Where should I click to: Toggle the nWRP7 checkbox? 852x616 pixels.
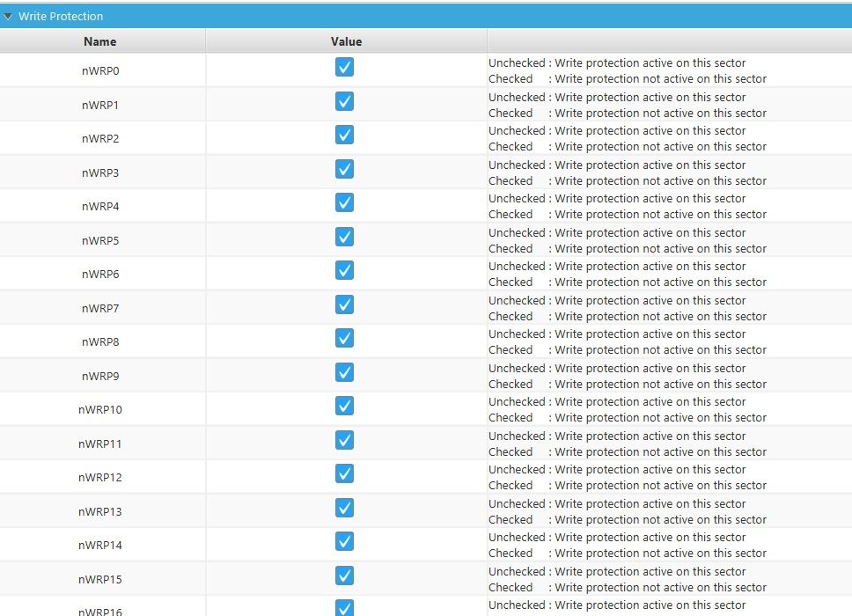tap(344, 304)
